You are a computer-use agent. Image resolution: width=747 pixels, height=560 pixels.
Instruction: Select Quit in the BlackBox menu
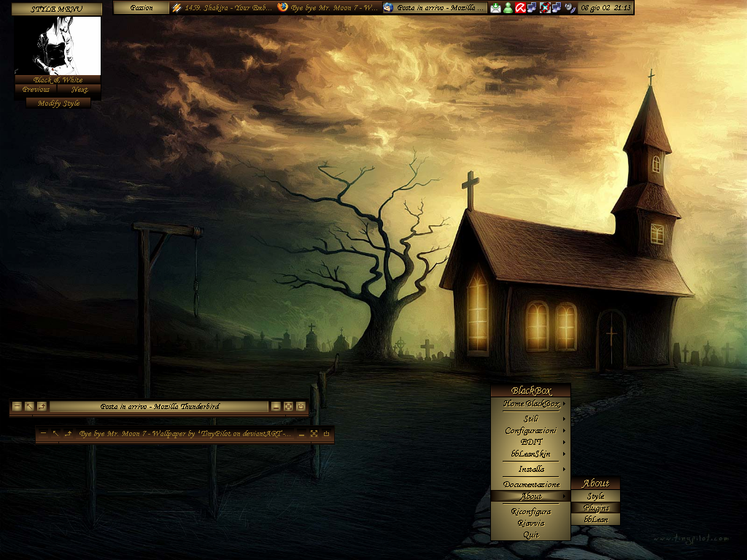click(x=531, y=534)
